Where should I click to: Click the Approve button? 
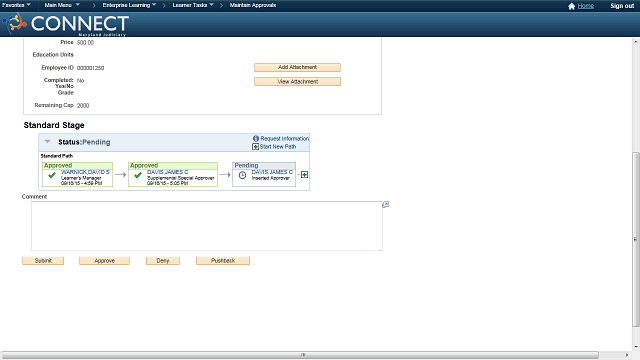click(x=104, y=260)
